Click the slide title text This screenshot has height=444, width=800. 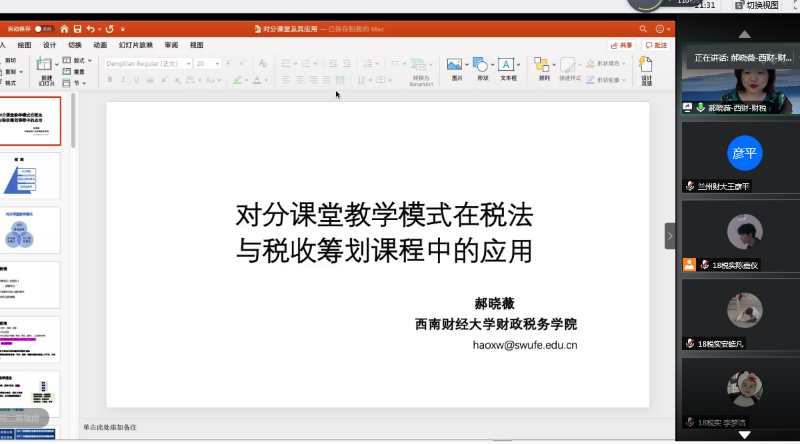point(384,233)
